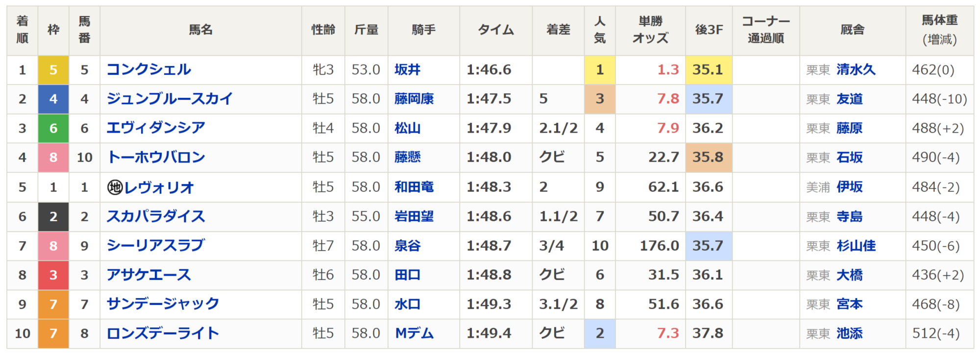Open jockey 和田竜 page
The height and width of the screenshot is (355, 980).
414,187
